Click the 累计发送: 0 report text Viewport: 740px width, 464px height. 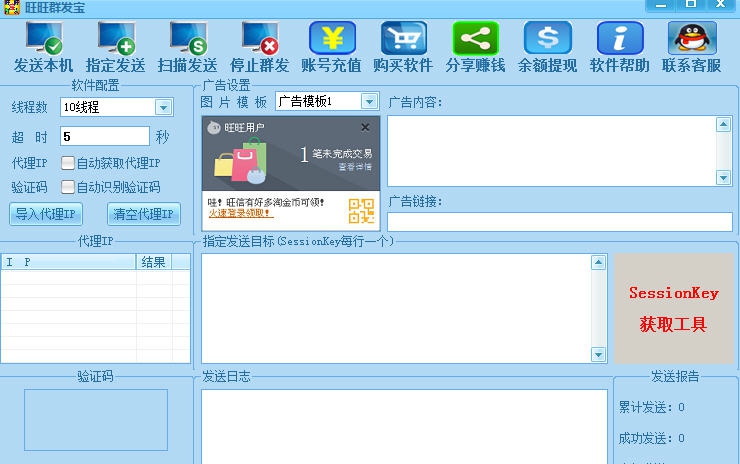click(651, 407)
